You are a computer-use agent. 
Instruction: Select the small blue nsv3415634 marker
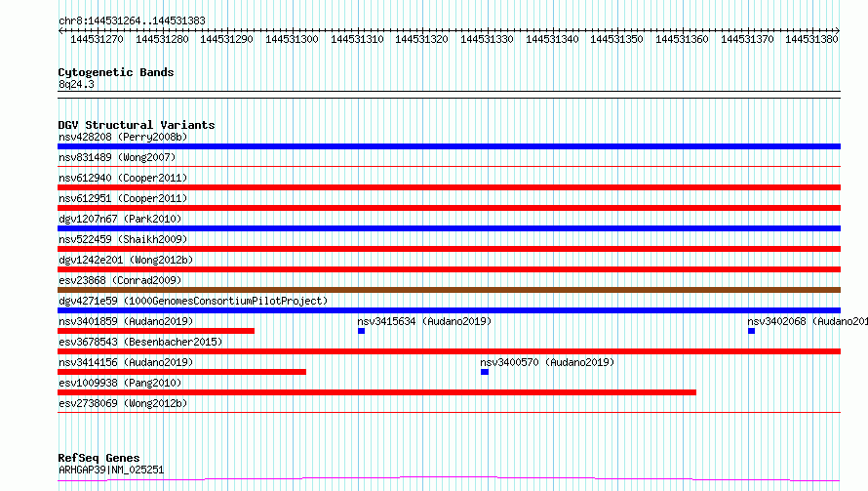tap(362, 331)
